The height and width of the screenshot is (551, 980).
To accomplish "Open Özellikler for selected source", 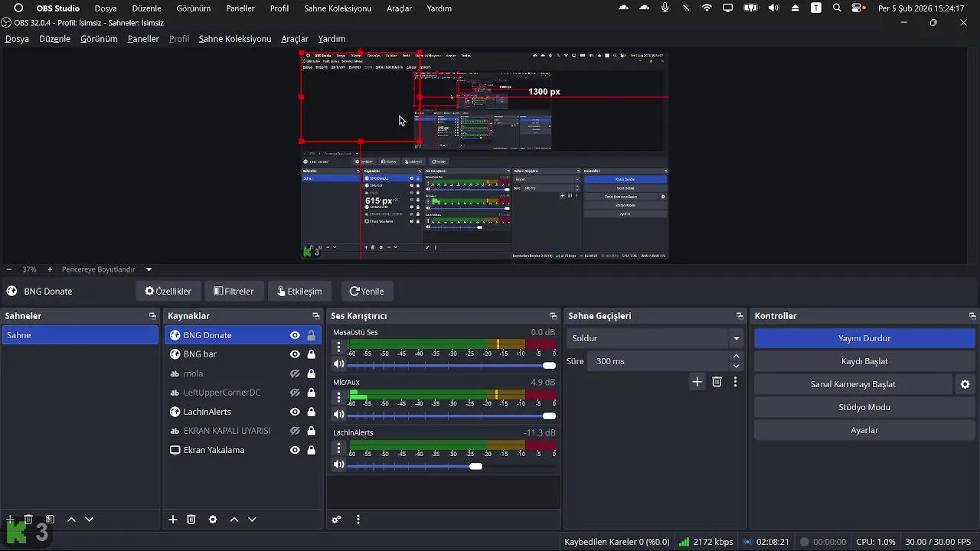I will pos(168,292).
